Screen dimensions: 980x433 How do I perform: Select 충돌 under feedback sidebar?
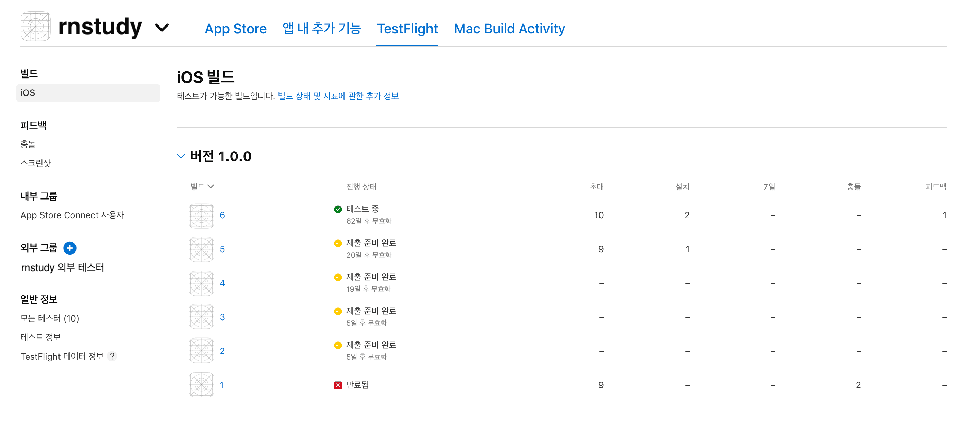point(28,144)
